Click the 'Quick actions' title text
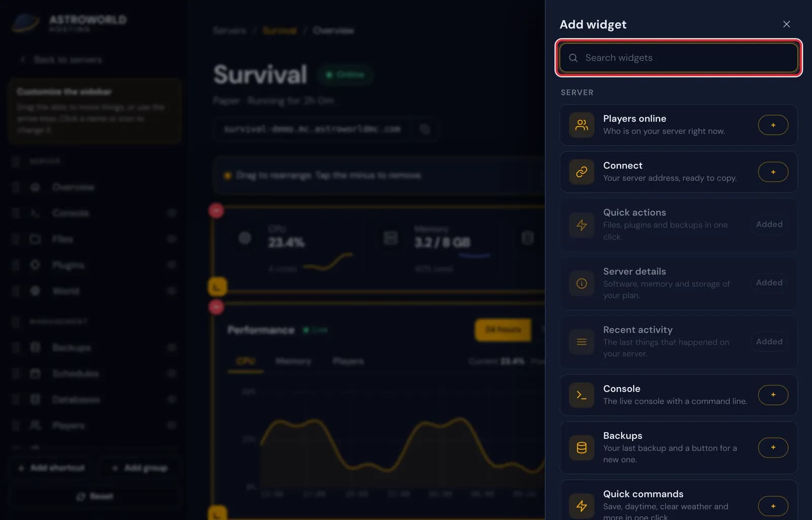This screenshot has width=812, height=520. (x=634, y=213)
